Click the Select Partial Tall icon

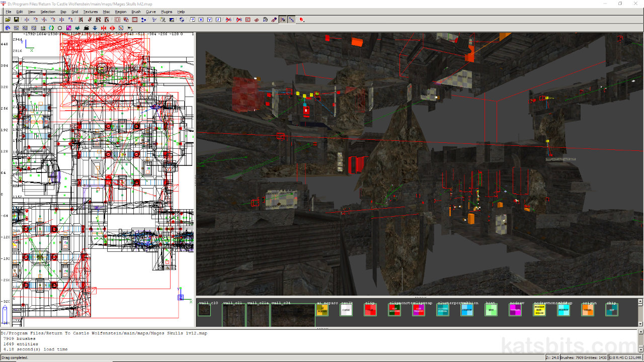coord(98,20)
